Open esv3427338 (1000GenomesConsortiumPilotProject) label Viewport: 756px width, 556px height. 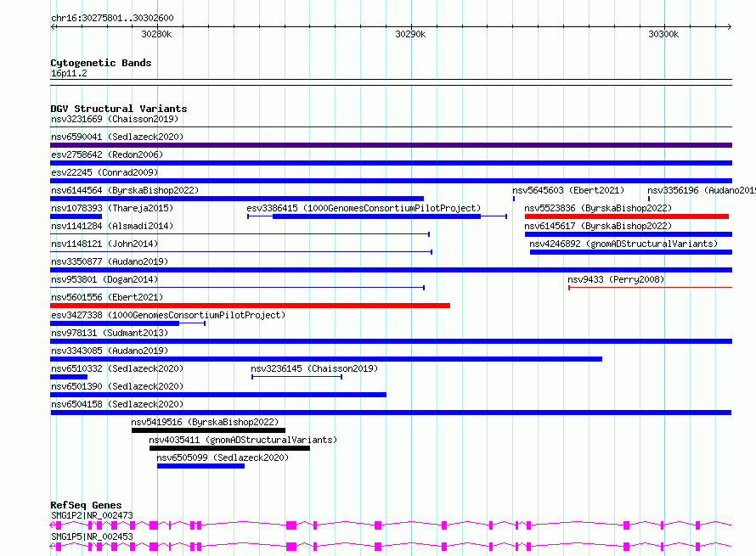point(168,315)
